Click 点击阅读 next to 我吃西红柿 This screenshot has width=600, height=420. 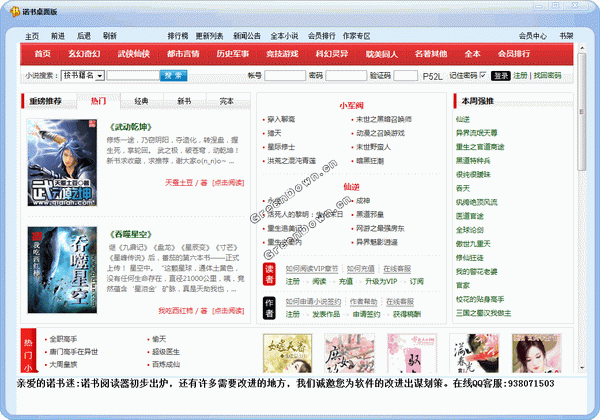point(228,311)
